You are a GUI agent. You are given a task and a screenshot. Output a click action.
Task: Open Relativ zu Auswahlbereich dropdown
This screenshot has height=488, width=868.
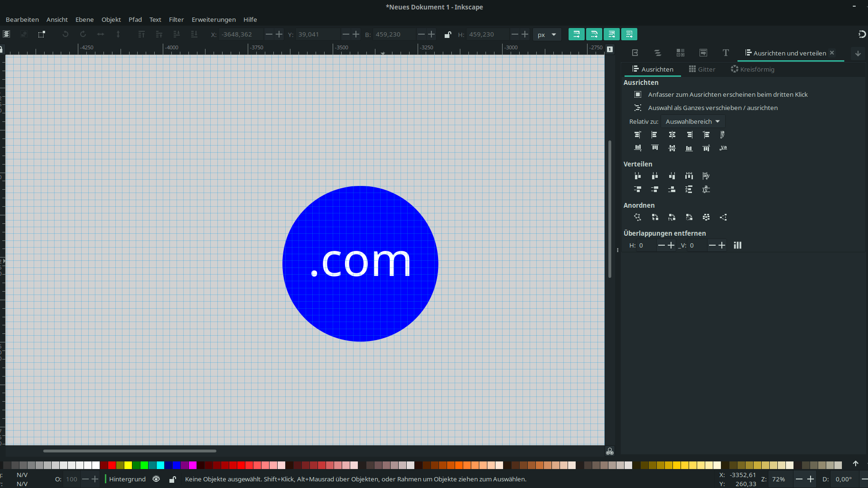(x=693, y=121)
